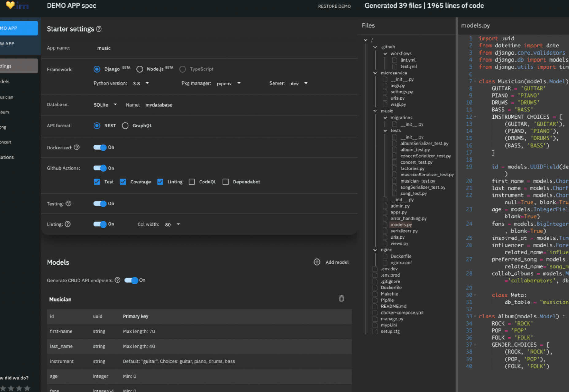Viewport: 569px width, 392px height.
Task: Click the database Name input field
Action: (159, 105)
